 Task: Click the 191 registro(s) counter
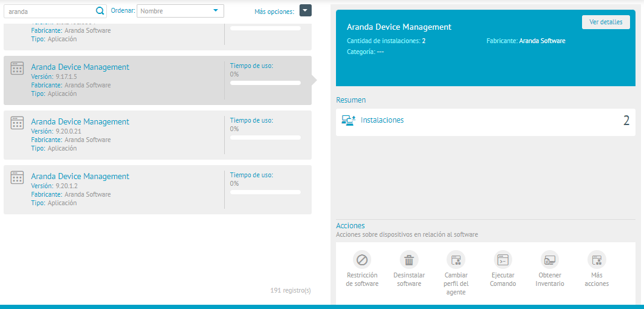[x=290, y=291]
